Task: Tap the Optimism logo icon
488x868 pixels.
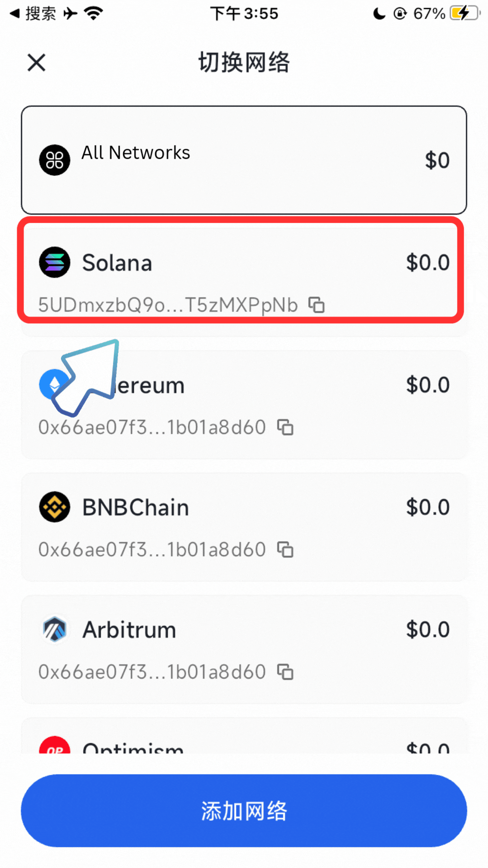Action: pos(55,746)
